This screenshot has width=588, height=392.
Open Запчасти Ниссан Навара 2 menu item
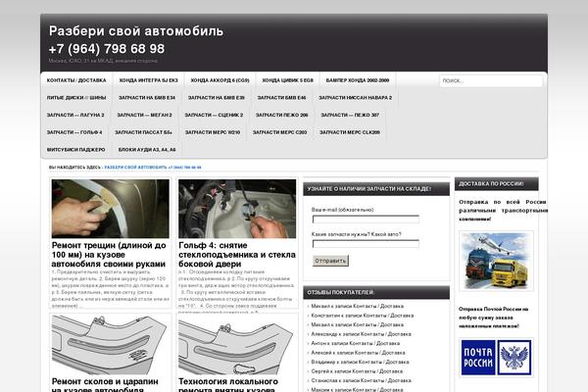point(355,98)
